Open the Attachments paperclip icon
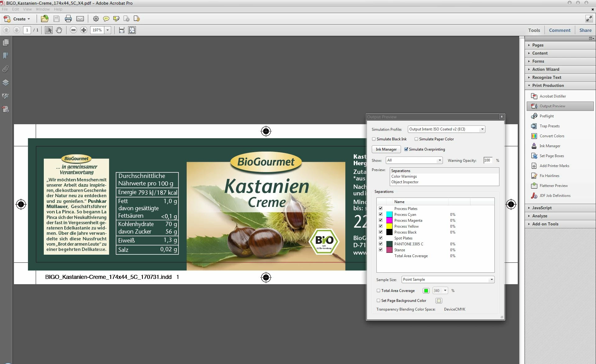Viewport: 596px width, 364px height. pyautogui.click(x=6, y=69)
